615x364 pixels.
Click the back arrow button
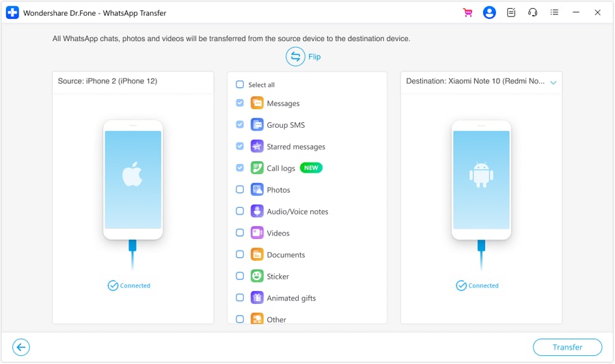20,347
